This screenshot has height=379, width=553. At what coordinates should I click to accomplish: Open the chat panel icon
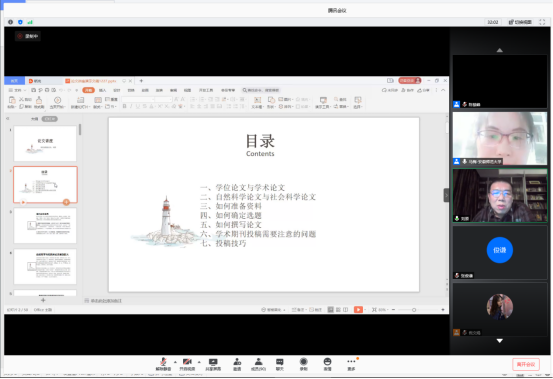[x=279, y=364]
